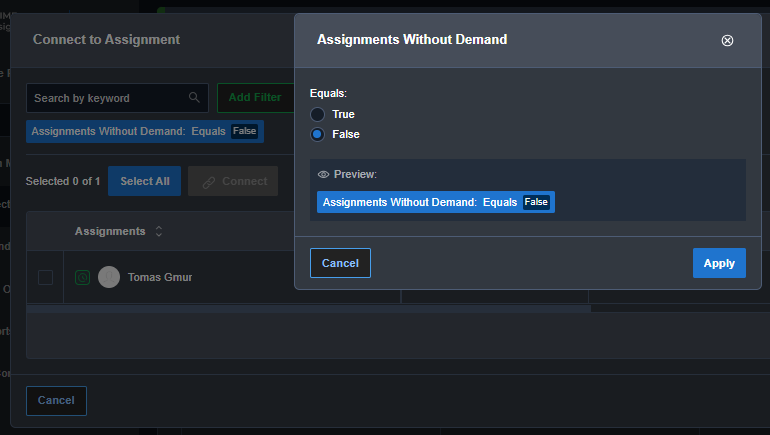Click the link icon on Connect button
This screenshot has height=435, width=770.
(x=208, y=182)
